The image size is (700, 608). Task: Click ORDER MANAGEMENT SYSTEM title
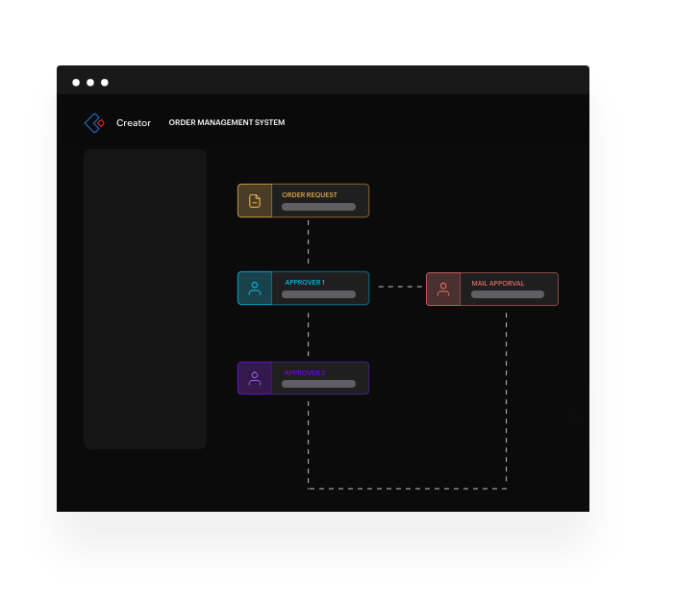click(227, 122)
